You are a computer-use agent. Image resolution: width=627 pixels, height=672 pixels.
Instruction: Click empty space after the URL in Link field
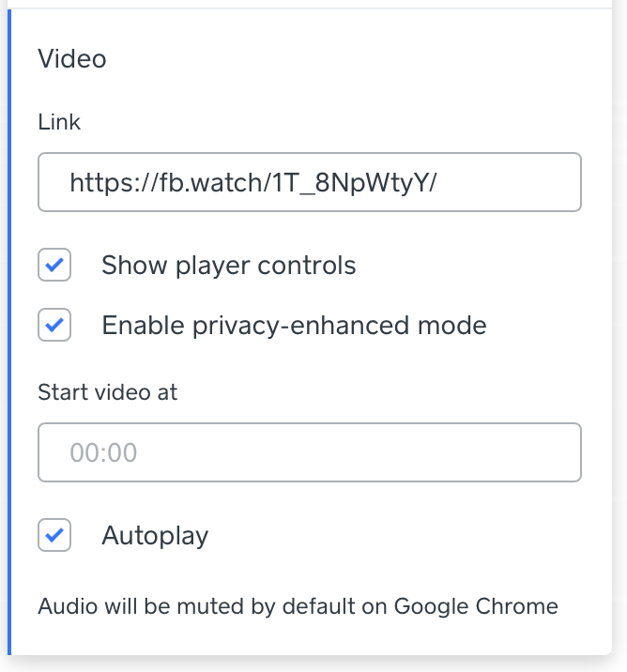[508, 182]
